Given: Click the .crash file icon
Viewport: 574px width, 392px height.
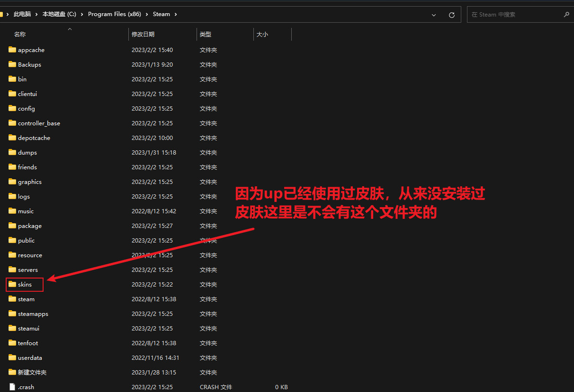Looking at the screenshot, I should [x=12, y=387].
